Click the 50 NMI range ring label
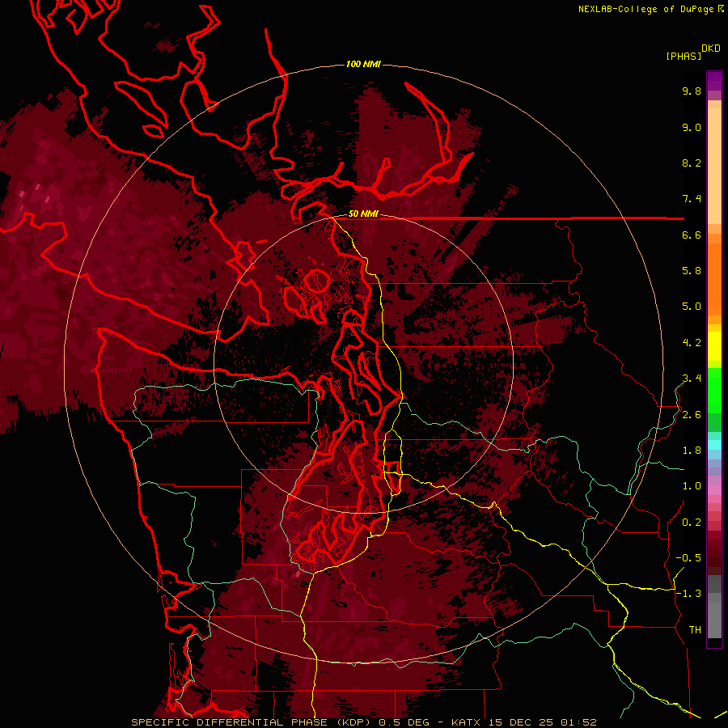 coord(363,214)
